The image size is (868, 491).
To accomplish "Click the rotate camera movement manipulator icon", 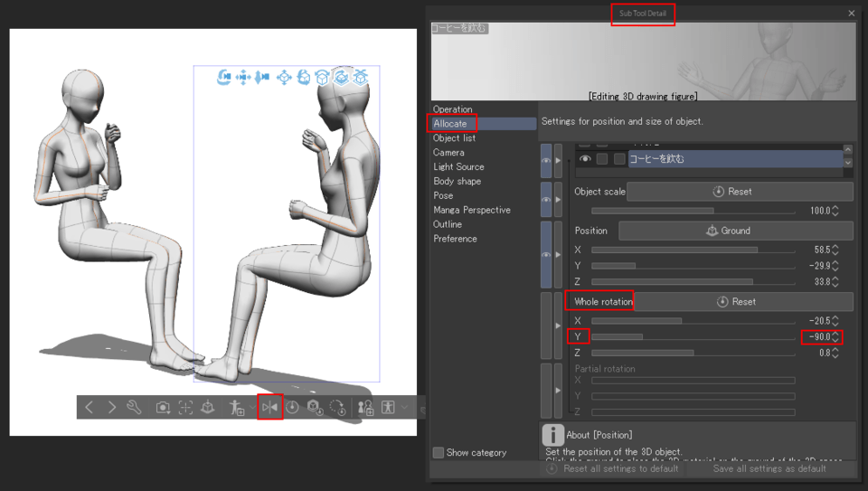I will click(223, 77).
